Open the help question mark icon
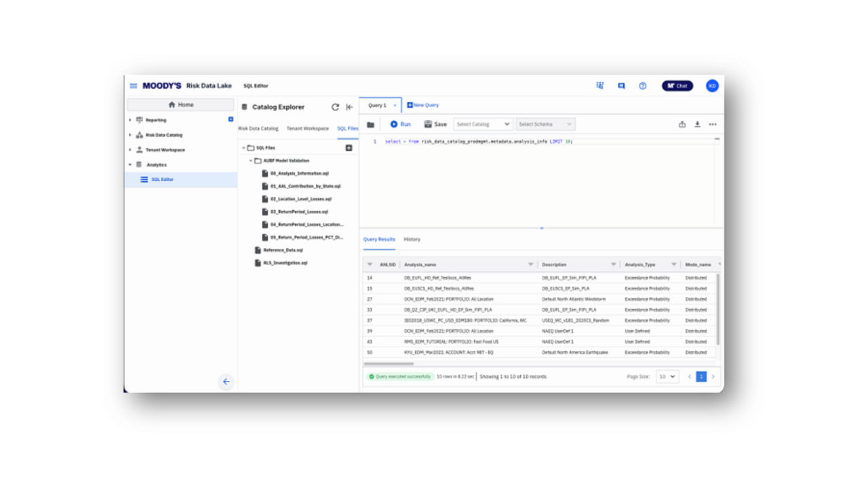 click(643, 86)
